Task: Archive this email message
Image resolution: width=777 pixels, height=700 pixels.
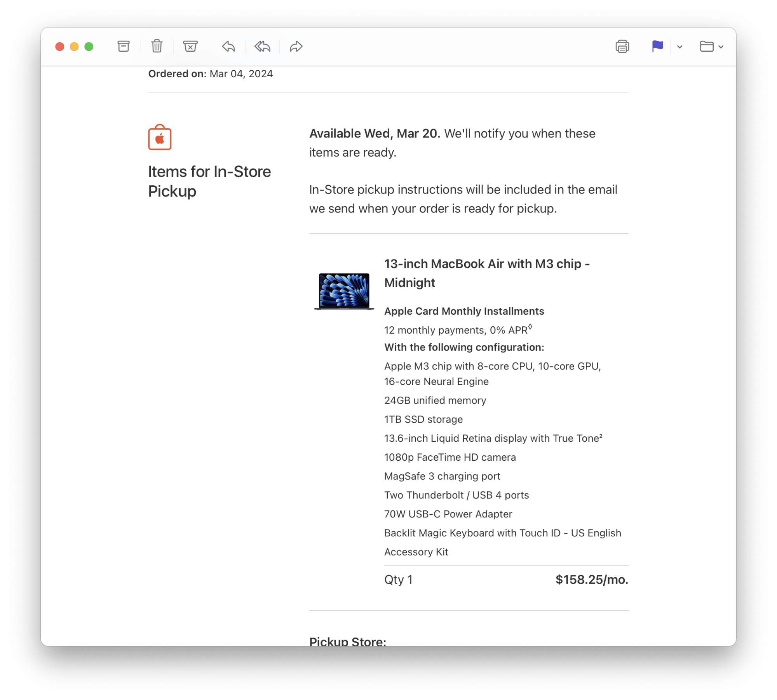Action: 124,47
